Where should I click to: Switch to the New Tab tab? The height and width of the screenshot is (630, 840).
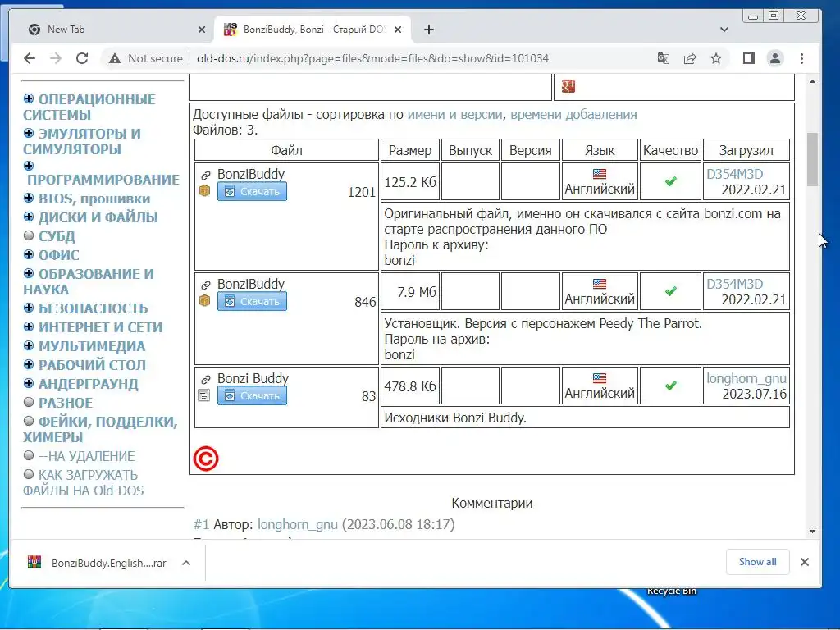(x=112, y=30)
